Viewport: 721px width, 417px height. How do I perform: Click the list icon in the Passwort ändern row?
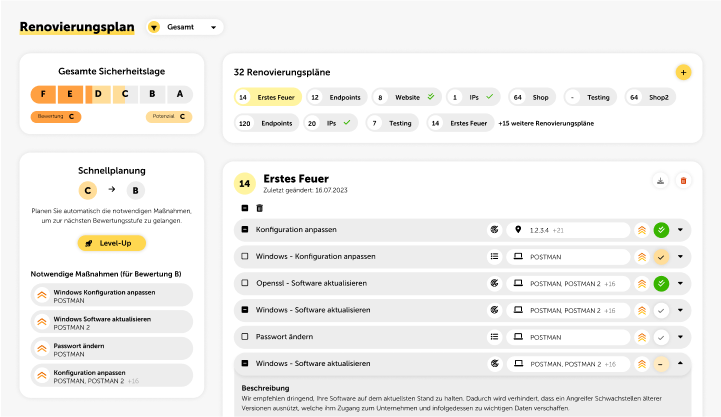pos(494,337)
